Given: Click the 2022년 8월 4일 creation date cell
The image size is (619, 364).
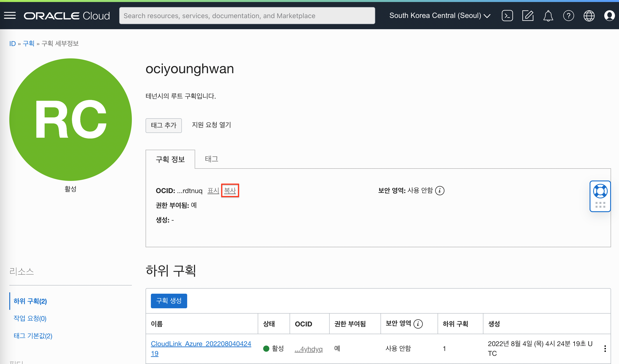Looking at the screenshot, I should click(540, 349).
